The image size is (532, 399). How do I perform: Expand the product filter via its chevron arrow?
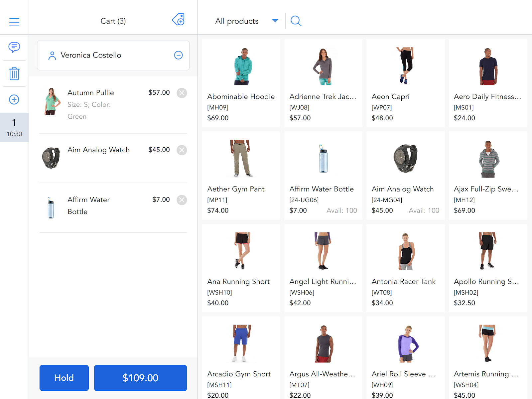tap(275, 21)
